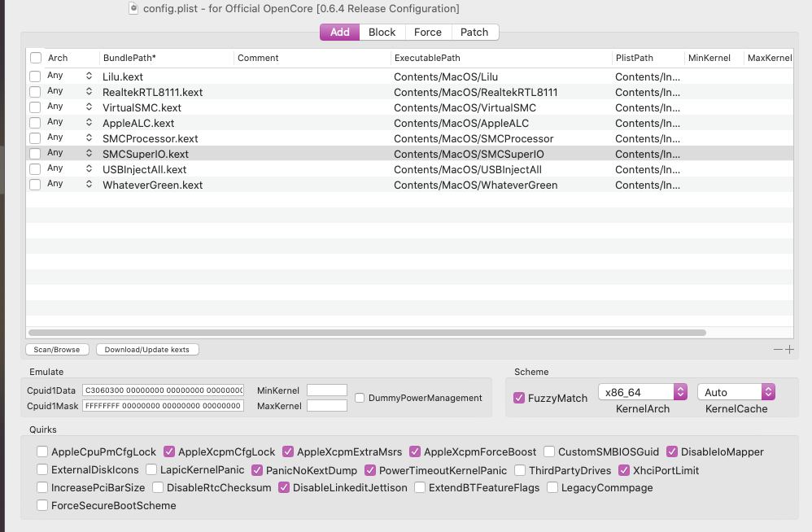Disable the FuzzyMatch checkbox
812x532 pixels.
click(519, 398)
